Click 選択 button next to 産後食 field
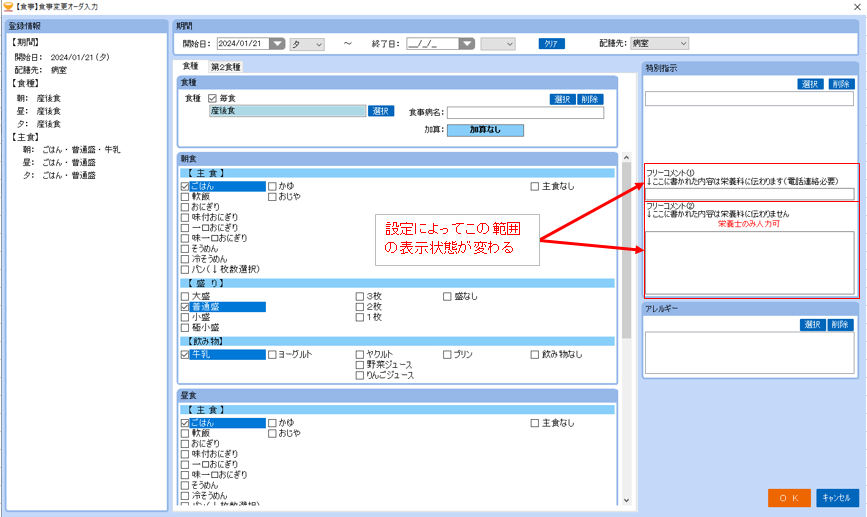The width and height of the screenshot is (867, 517). tap(381, 111)
